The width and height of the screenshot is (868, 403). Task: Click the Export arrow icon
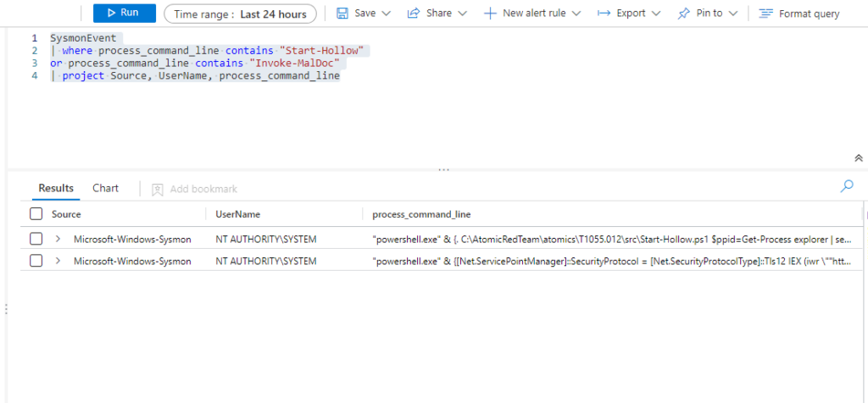point(604,14)
